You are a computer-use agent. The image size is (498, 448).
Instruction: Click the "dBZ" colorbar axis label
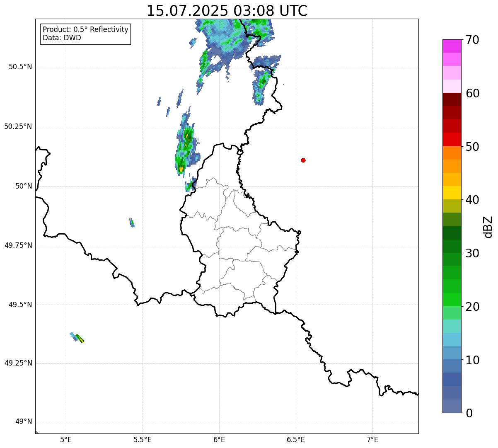tap(488, 227)
